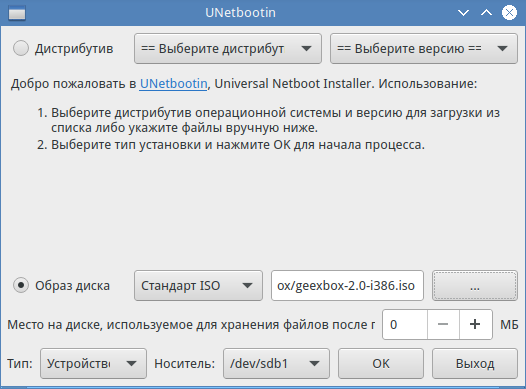The height and width of the screenshot is (389, 526).
Task: Select the Дистрибутив radio button
Action: tap(21, 48)
